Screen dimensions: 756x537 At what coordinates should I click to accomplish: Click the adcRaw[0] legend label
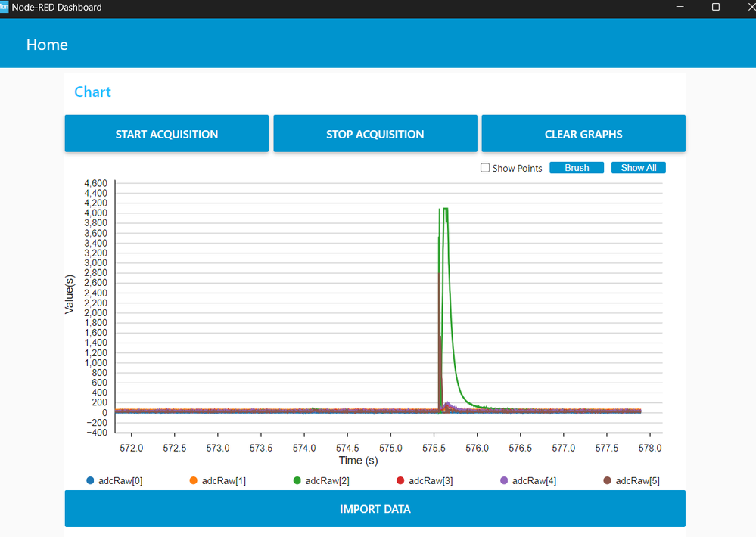coord(120,480)
